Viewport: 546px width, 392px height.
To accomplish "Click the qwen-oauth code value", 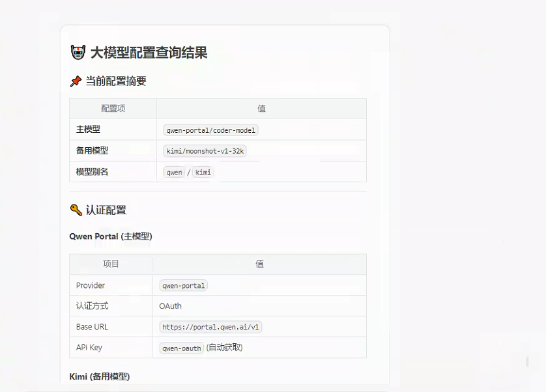I will coord(181,348).
